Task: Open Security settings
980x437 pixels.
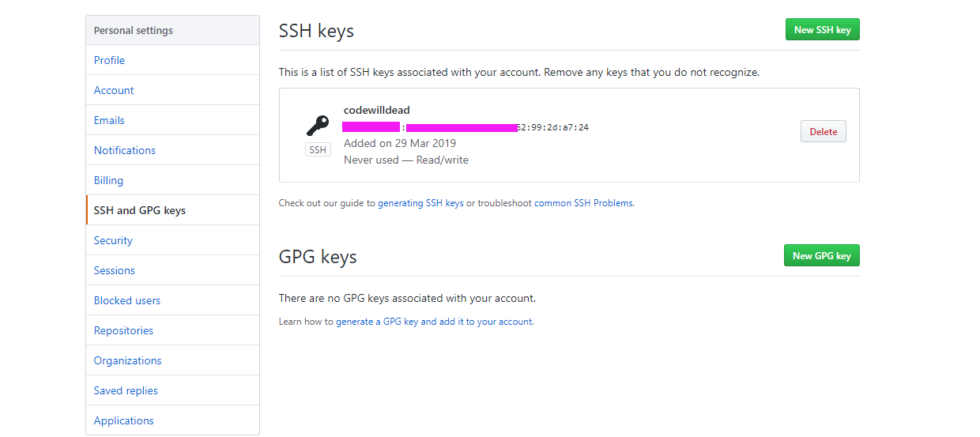Action: click(x=113, y=240)
